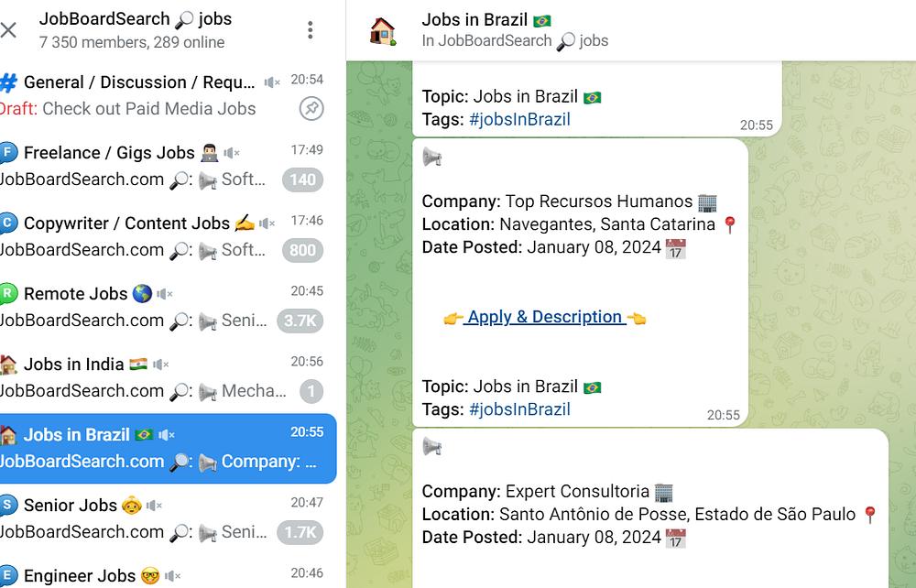Click the 3.7K unread badge on Remote Jobs
This screenshot has width=916, height=588.
(x=300, y=321)
